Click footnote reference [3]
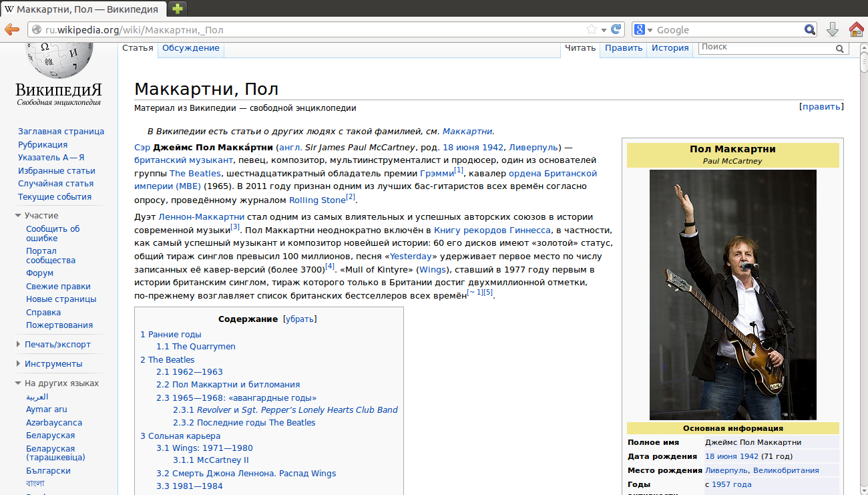The width and height of the screenshot is (868, 495). coord(235,227)
